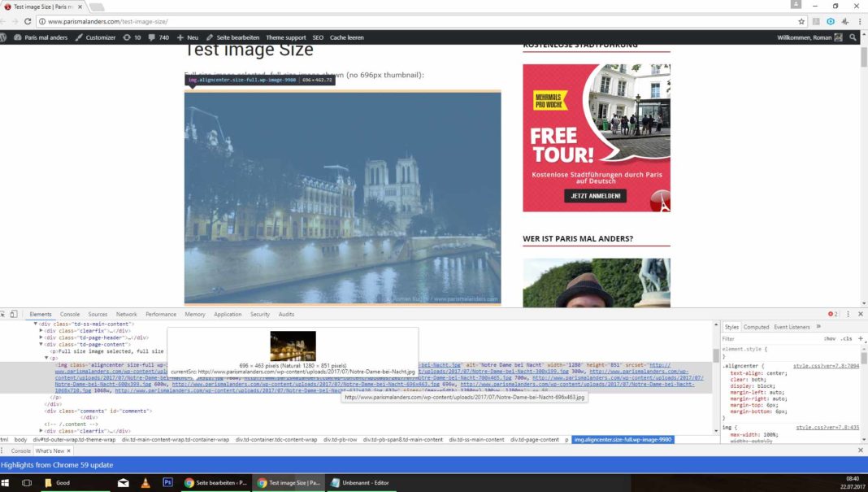The width and height of the screenshot is (868, 492).
Task: Click the Chrome user profile icon
Action: (796, 4)
